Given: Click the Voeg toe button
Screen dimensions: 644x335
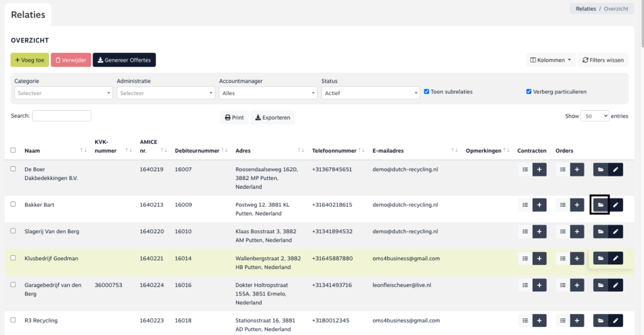Looking at the screenshot, I should tap(30, 60).
